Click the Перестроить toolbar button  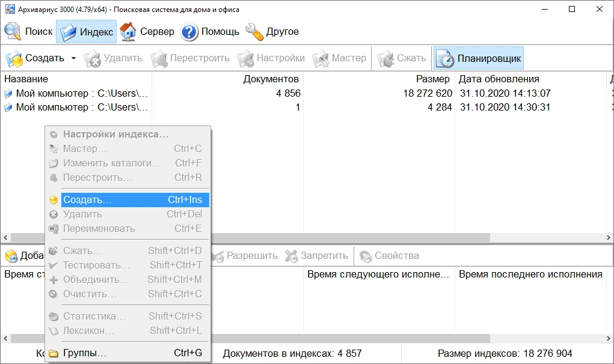190,58
